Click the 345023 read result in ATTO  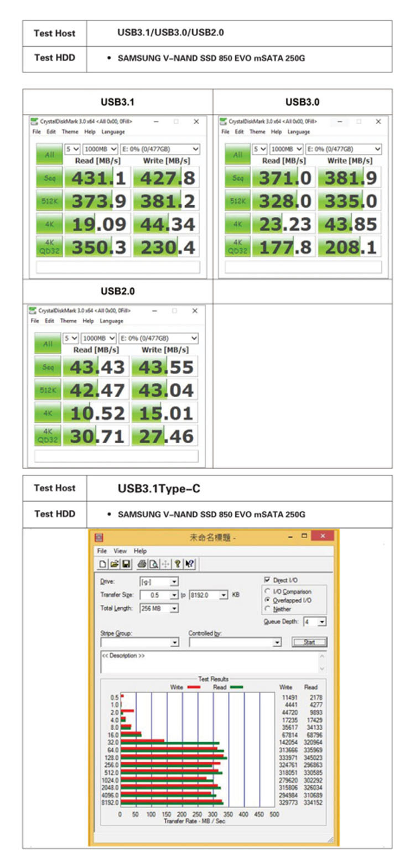pyautogui.click(x=313, y=758)
